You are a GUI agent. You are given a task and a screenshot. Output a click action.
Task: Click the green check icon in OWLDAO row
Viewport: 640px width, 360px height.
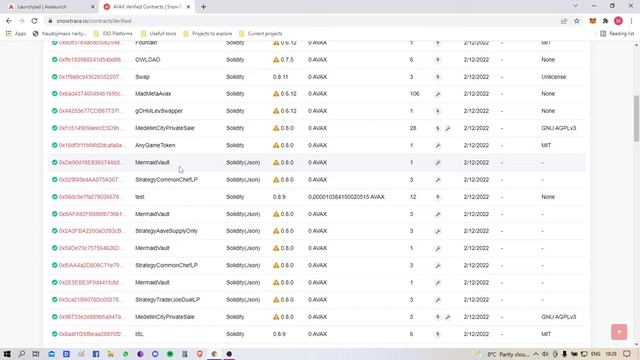(54, 60)
